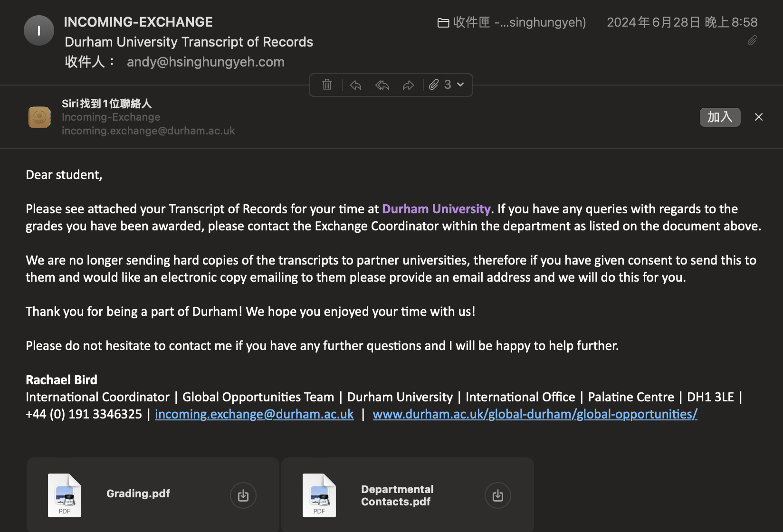
Task: Open the incoming.exchange@durham.ac.uk email link in signature
Action: [x=254, y=414]
